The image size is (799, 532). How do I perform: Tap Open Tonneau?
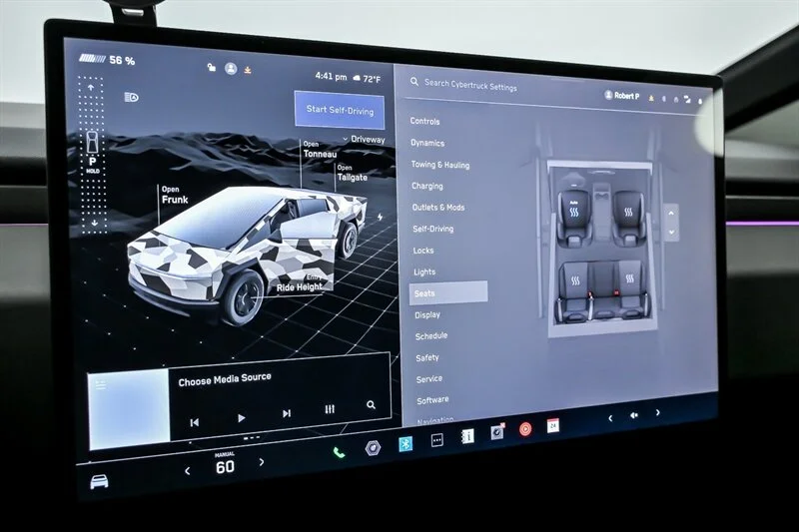[320, 150]
